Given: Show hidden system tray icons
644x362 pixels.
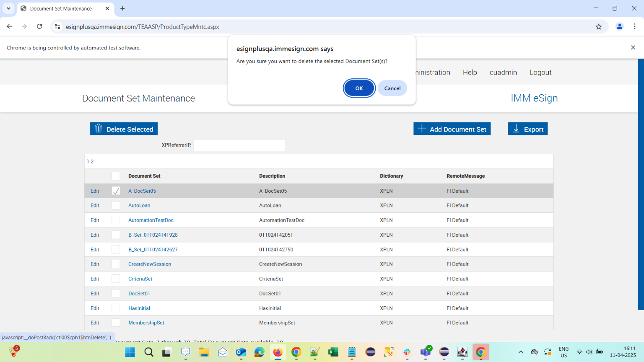Looking at the screenshot, I should tap(521, 352).
